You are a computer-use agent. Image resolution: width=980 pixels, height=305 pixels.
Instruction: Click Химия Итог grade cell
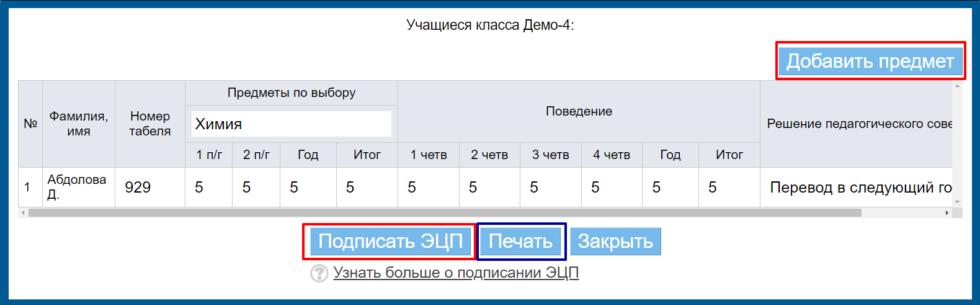[367, 187]
